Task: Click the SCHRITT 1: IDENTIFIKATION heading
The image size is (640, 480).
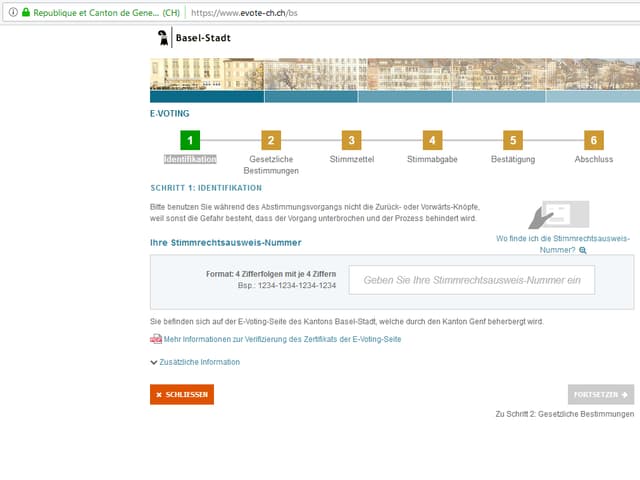Action: coord(206,188)
